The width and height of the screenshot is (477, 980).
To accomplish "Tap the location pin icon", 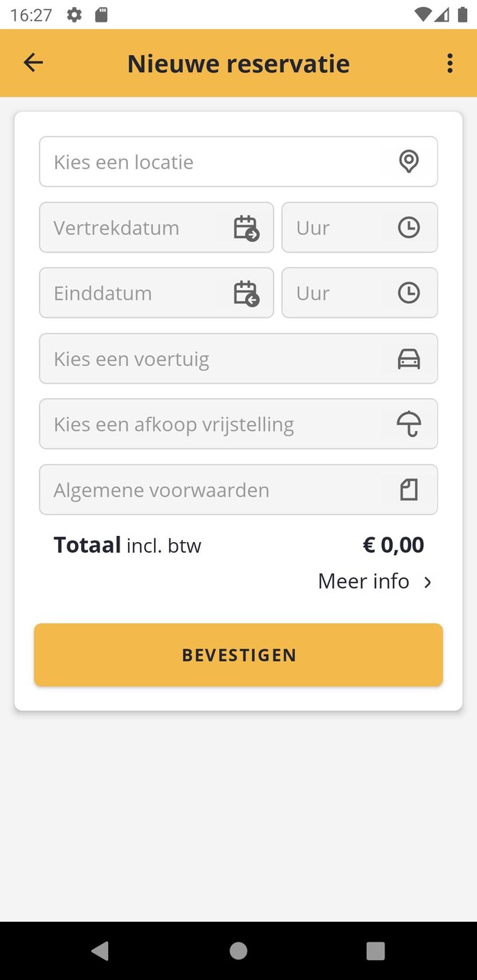I will coord(409,162).
